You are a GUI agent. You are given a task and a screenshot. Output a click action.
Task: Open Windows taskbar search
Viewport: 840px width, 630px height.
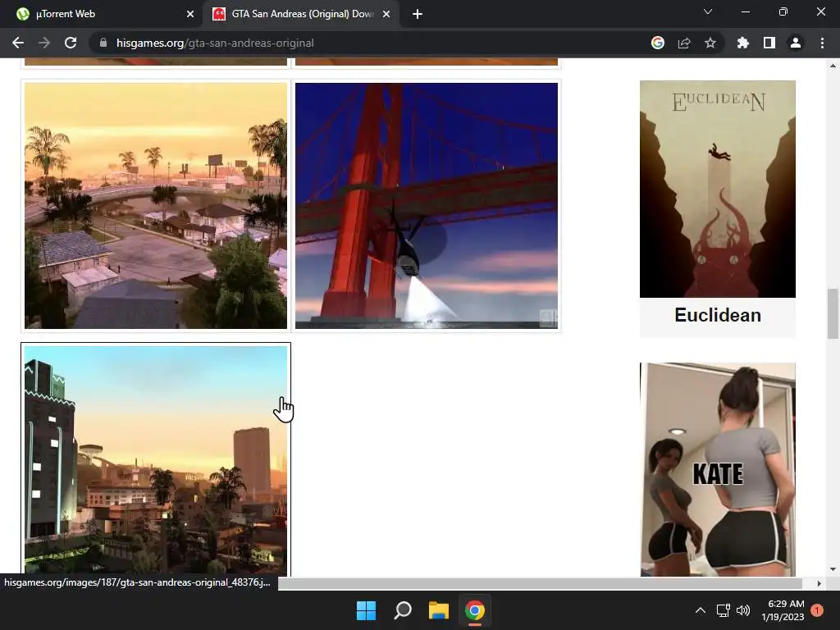point(402,610)
